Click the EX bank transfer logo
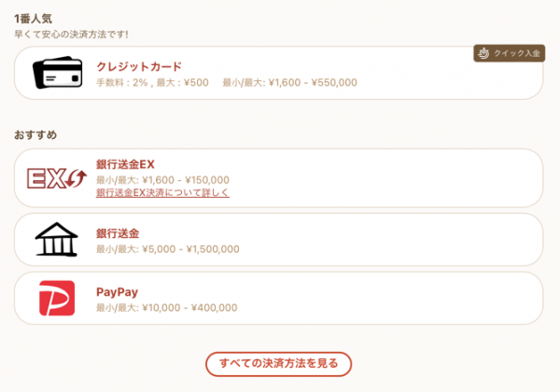 [x=57, y=178]
